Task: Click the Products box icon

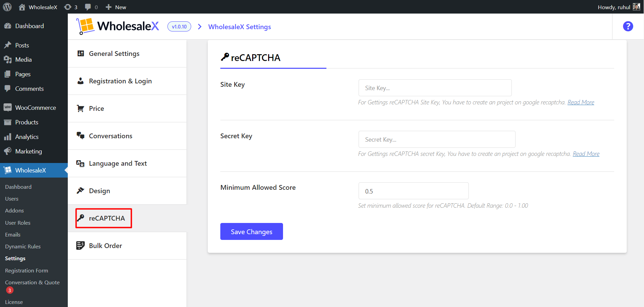Action: coord(7,122)
